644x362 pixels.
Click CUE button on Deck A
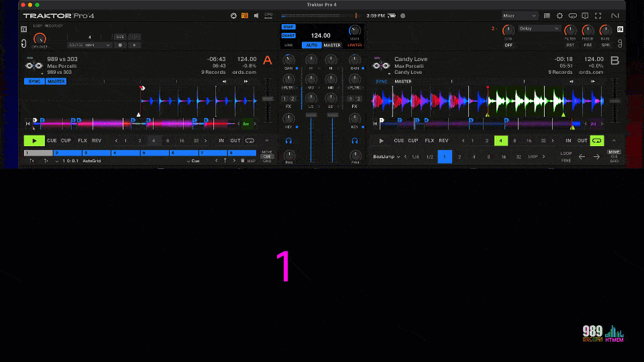(x=52, y=141)
